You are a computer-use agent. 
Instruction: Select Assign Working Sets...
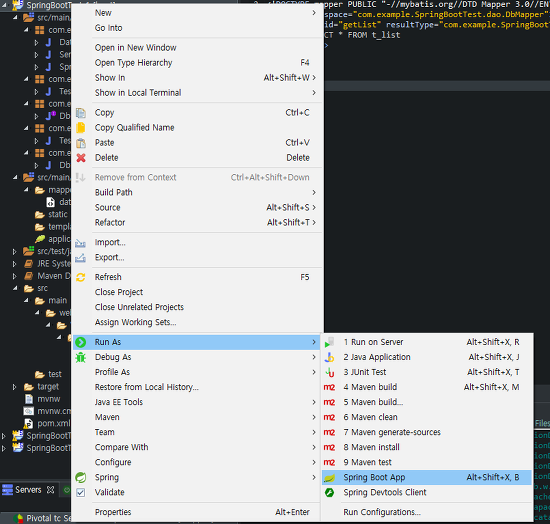point(196,322)
